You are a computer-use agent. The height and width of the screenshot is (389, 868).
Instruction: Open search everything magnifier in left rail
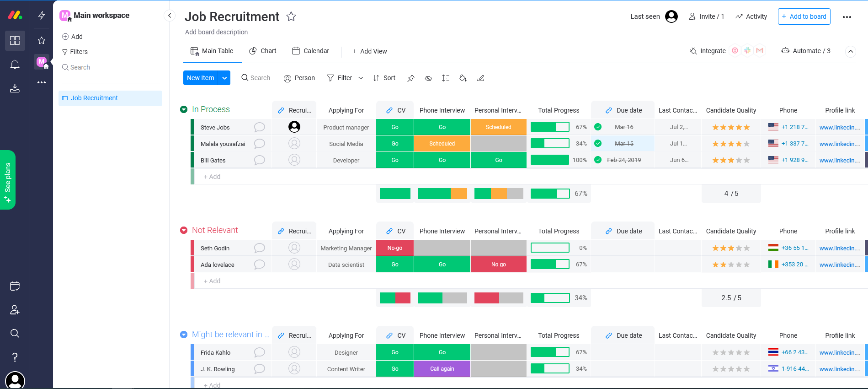(15, 333)
